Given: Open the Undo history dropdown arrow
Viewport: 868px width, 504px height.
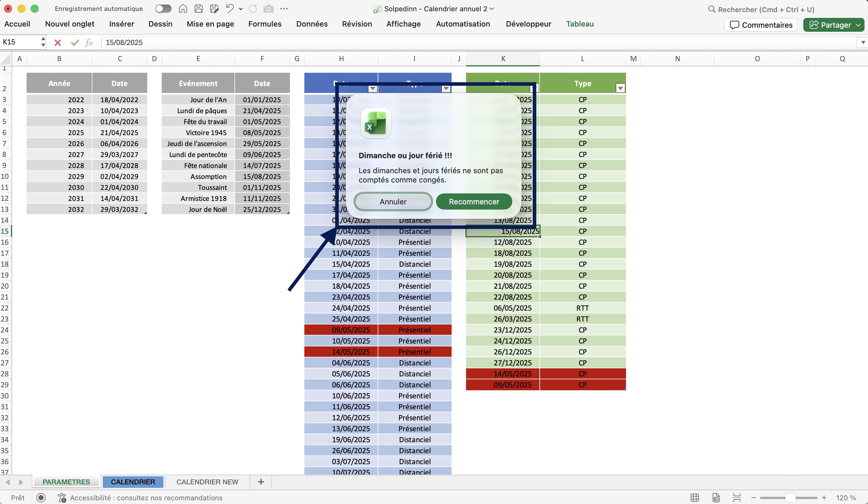Looking at the screenshot, I should click(x=241, y=9).
